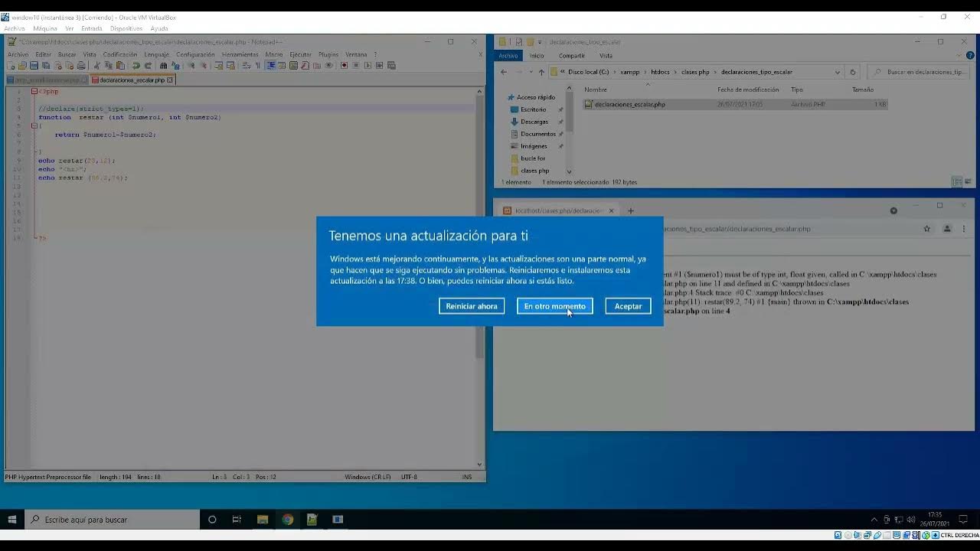Open Explorer Compartir ribbon tab
Viewport: 980px width, 551px height.
[572, 55]
